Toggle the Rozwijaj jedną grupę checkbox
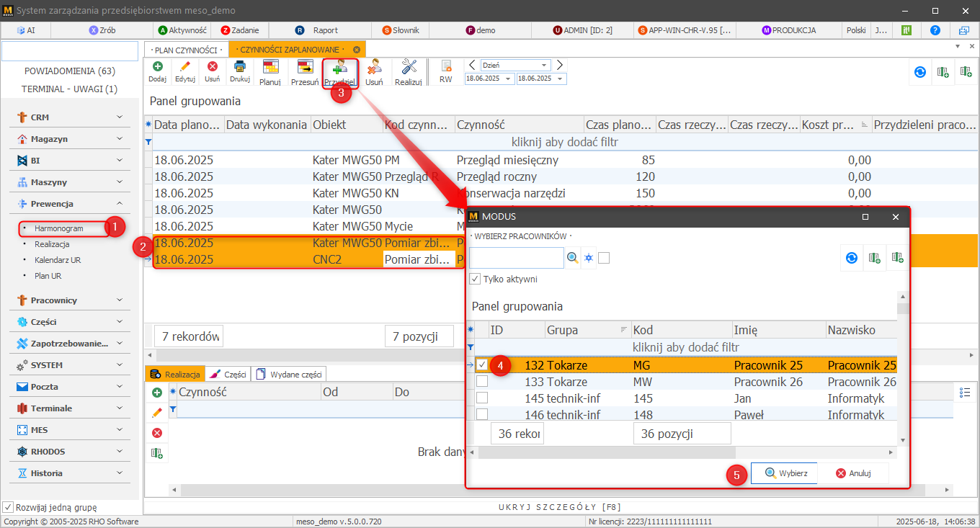 point(9,507)
